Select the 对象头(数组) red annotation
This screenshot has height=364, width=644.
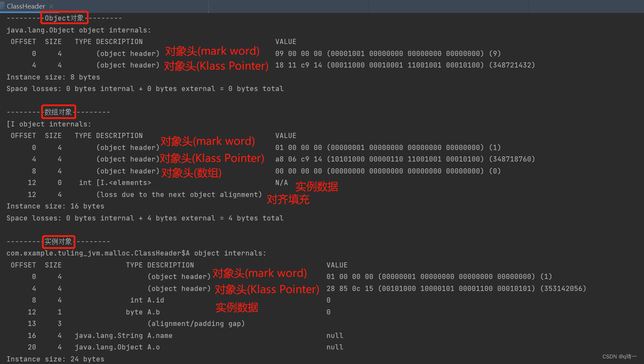click(x=191, y=173)
